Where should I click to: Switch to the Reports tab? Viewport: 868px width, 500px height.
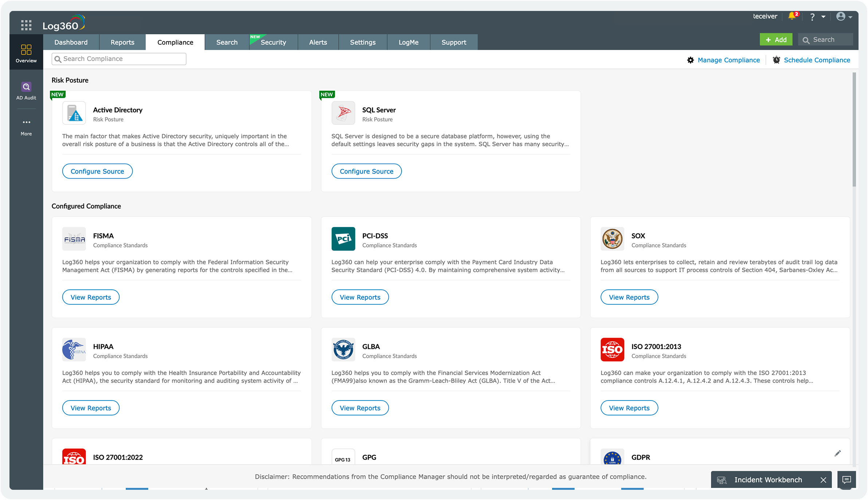click(122, 42)
